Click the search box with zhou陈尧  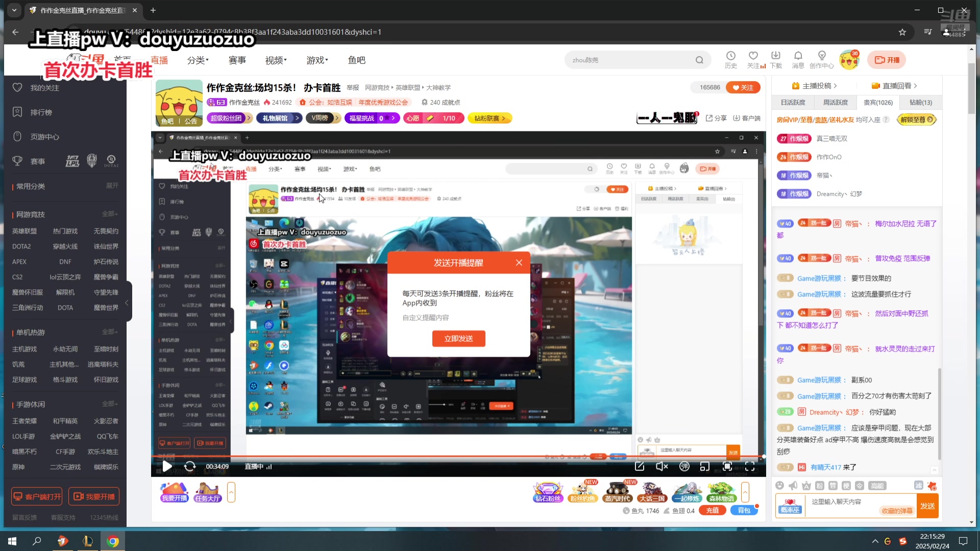pyautogui.click(x=630, y=60)
